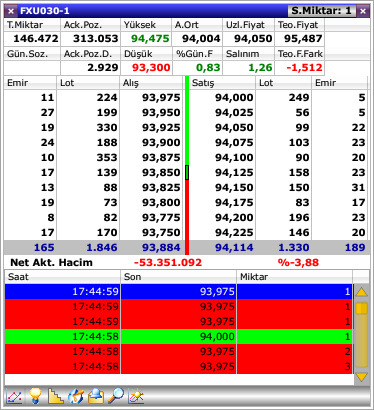
Task: Select the green 94,000 trade row
Action: pyautogui.click(x=179, y=336)
